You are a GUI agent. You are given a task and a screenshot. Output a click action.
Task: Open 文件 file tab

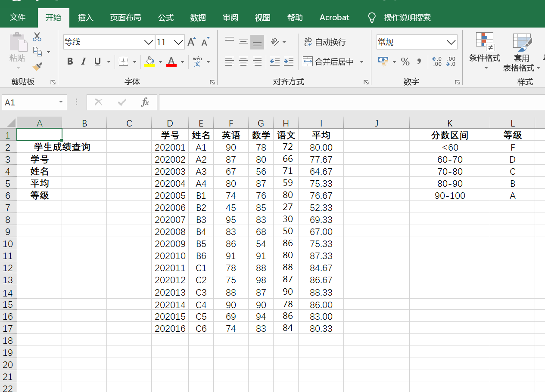coord(18,18)
